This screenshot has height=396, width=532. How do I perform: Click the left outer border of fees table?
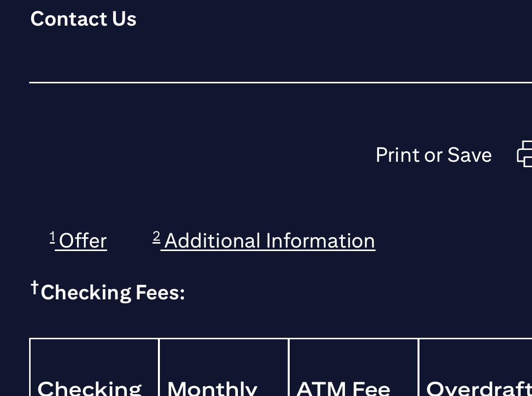click(x=30, y=368)
